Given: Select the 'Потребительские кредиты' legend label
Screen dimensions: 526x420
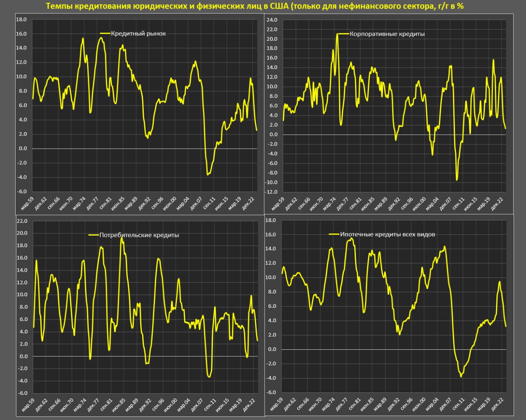Looking at the screenshot, I should click(139, 235).
